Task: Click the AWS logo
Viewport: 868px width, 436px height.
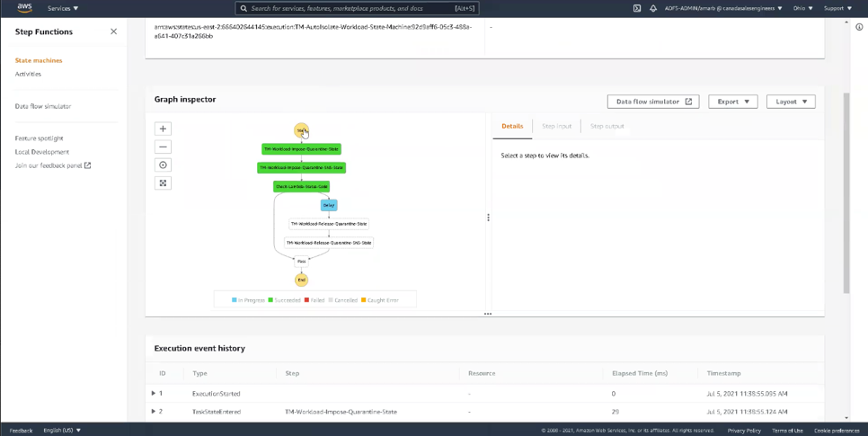Action: coord(24,8)
